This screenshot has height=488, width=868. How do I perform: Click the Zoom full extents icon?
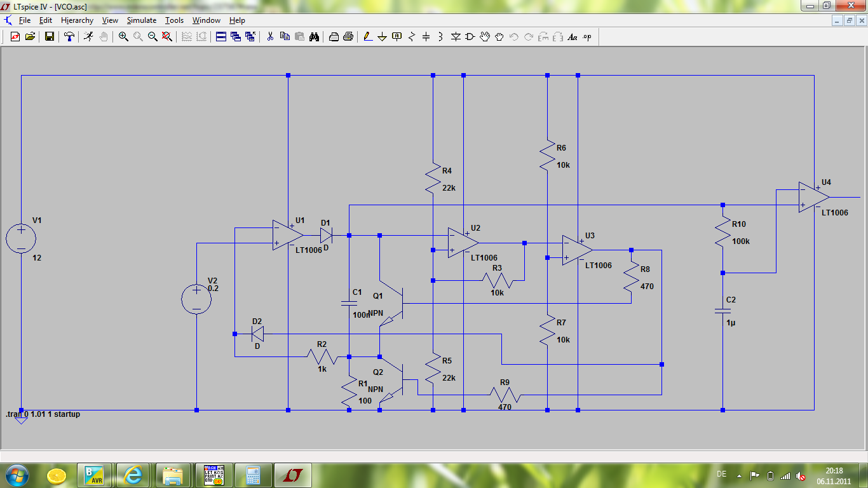tap(167, 37)
